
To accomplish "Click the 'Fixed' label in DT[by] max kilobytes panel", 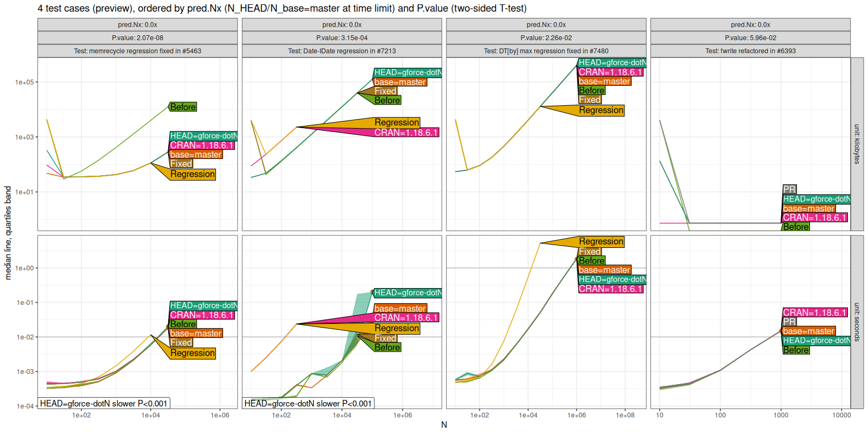I will [x=590, y=100].
